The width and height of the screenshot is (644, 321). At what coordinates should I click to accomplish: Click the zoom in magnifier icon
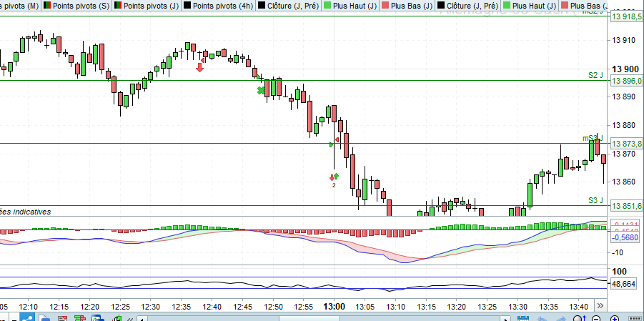(615, 318)
